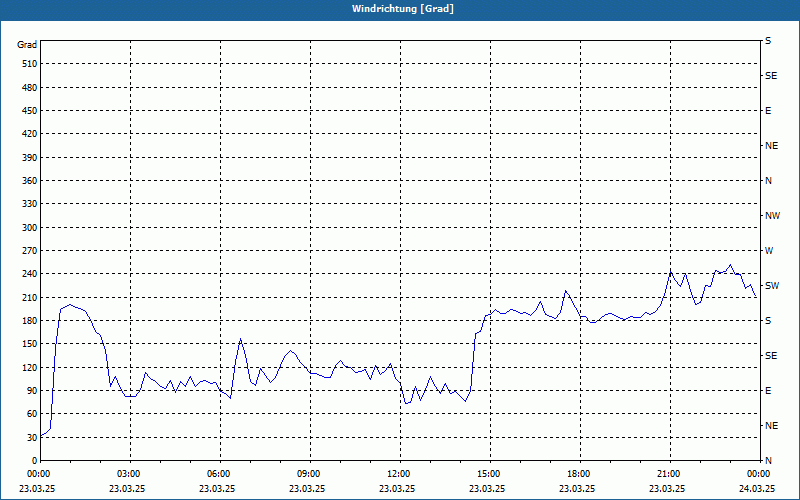
Task: Click the 120 y-axis value
Action: pyautogui.click(x=30, y=367)
